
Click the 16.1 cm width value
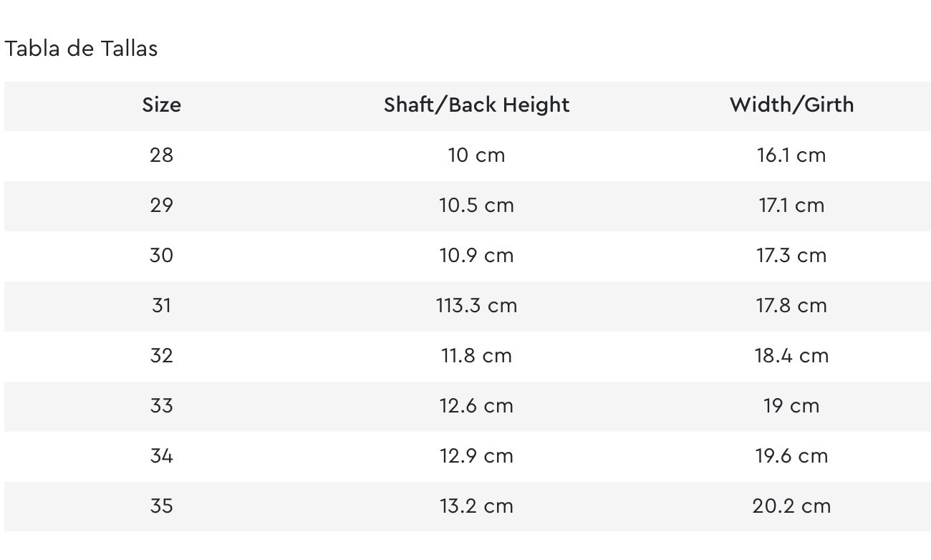(791, 155)
